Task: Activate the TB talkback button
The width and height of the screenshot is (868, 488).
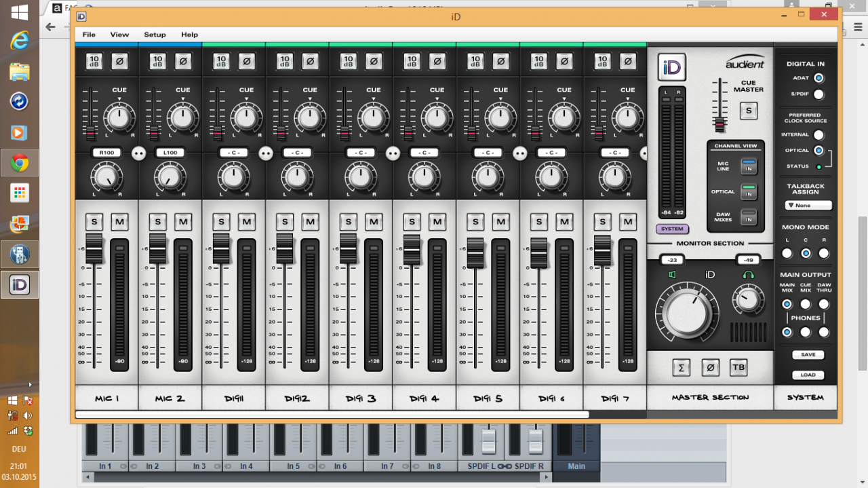Action: tap(738, 367)
